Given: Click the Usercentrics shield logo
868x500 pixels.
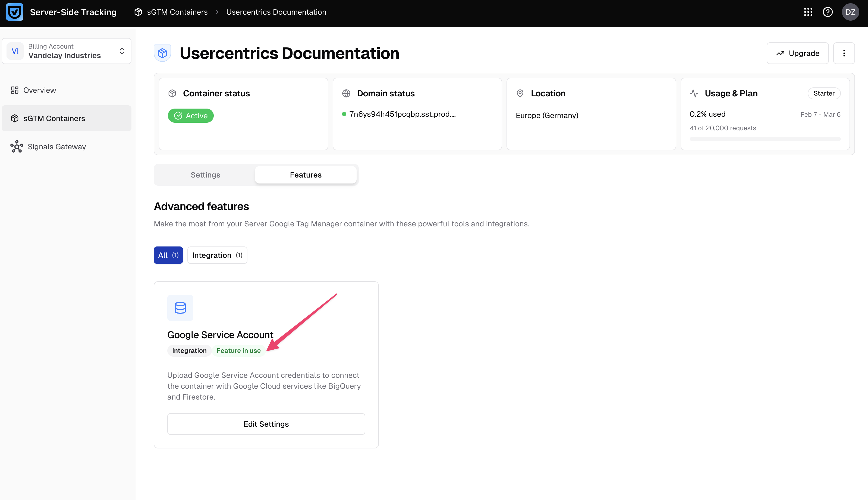Looking at the screenshot, I should click(x=14, y=12).
